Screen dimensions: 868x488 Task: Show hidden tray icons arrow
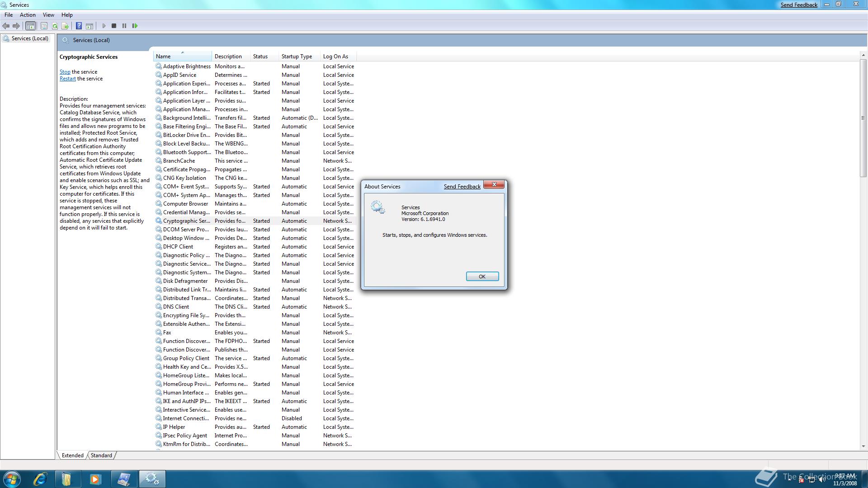tap(790, 479)
